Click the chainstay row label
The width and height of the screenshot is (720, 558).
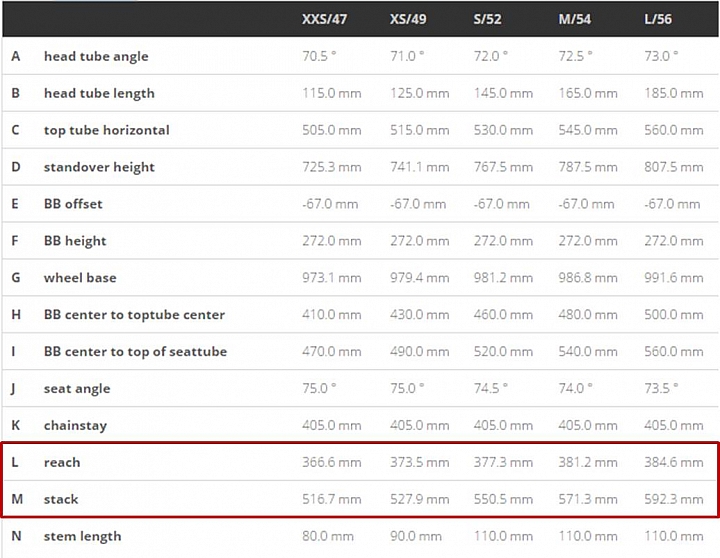[x=75, y=426]
